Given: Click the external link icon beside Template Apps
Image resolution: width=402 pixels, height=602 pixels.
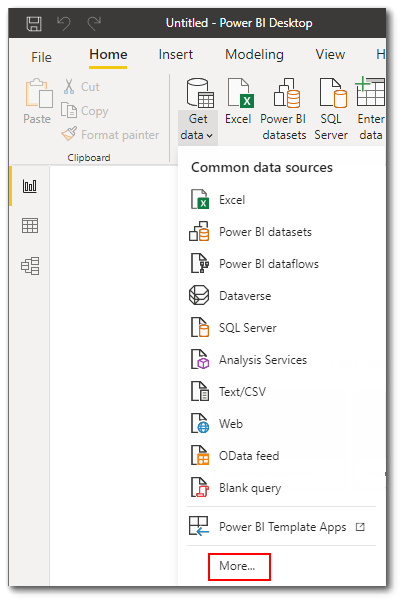Looking at the screenshot, I should 360,527.
